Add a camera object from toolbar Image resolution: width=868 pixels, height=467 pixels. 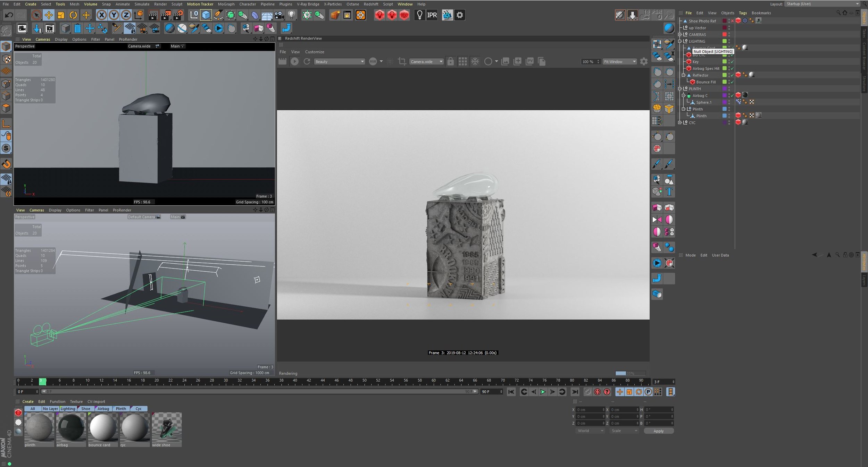(279, 15)
